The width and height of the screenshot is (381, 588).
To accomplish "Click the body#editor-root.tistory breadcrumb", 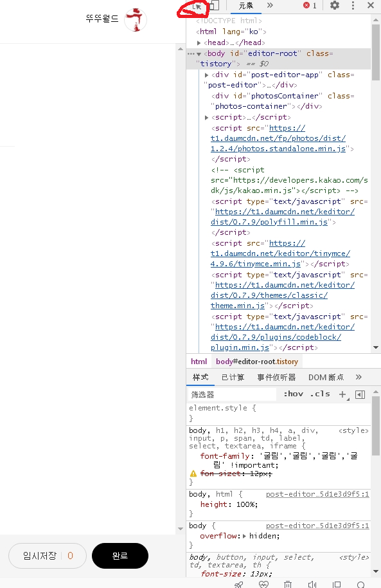I will 256,362.
